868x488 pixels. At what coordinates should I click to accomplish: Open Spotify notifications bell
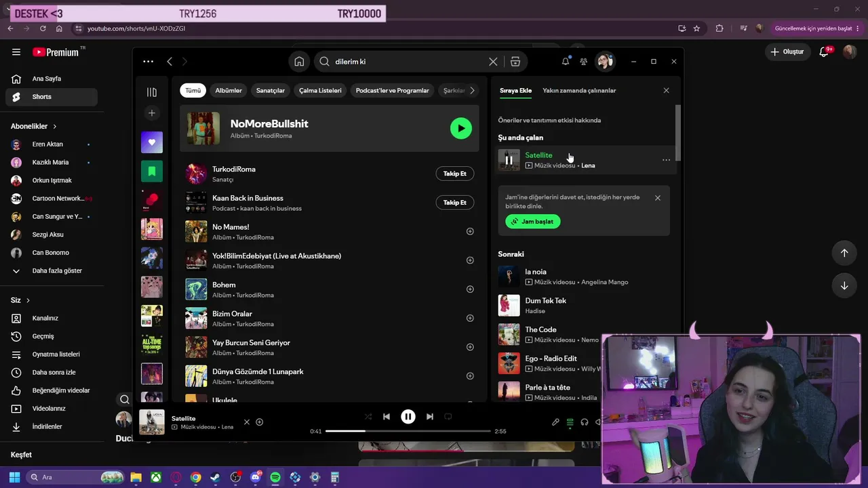[566, 62]
